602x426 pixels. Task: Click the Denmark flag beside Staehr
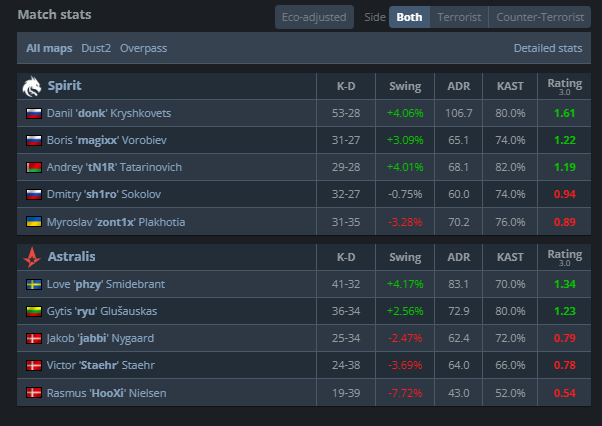tap(34, 365)
